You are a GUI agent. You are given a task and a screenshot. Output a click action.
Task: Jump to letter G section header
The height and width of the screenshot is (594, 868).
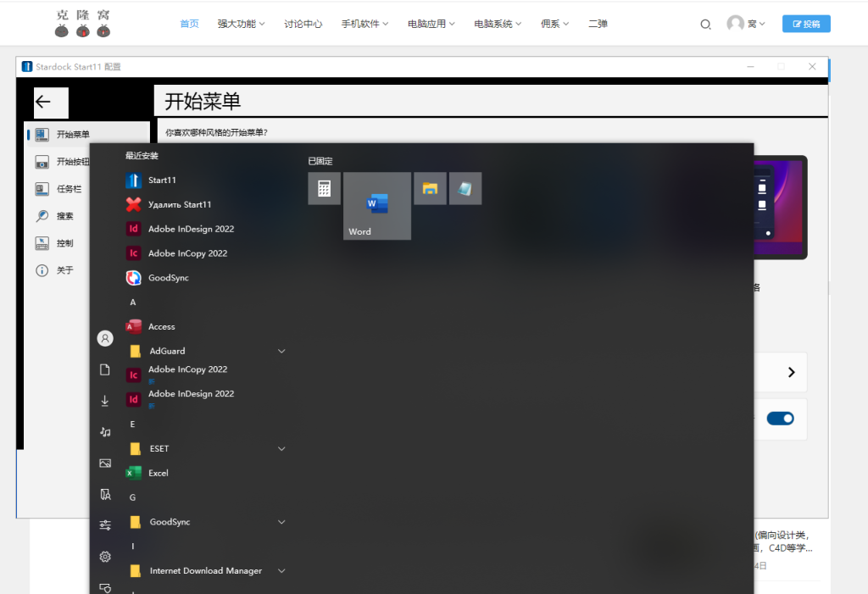(x=132, y=497)
